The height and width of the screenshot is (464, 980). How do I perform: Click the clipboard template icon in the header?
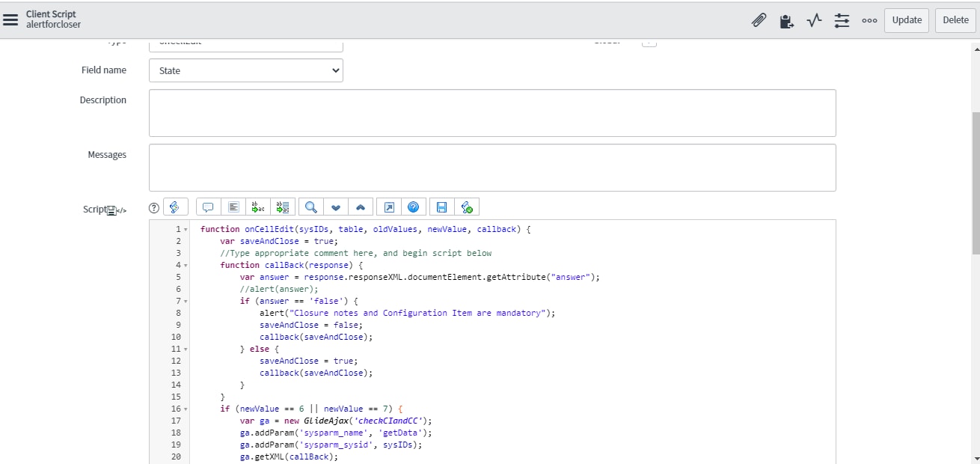(786, 21)
